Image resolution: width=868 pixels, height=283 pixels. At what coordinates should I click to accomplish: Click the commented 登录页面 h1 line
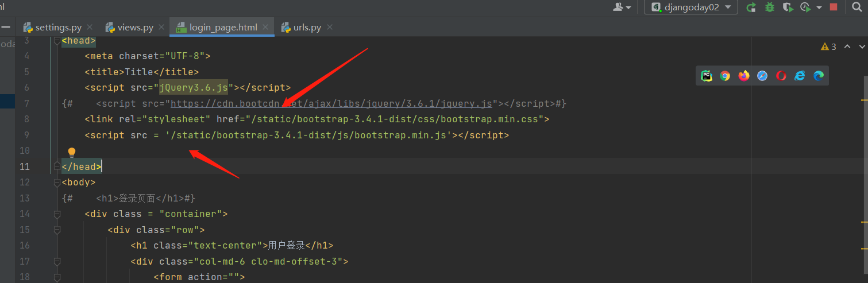pyautogui.click(x=129, y=198)
